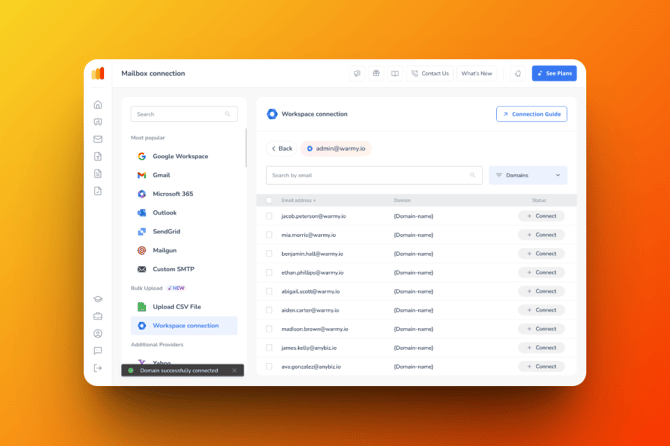
Task: Click the home icon in left sidebar
Action: point(98,105)
